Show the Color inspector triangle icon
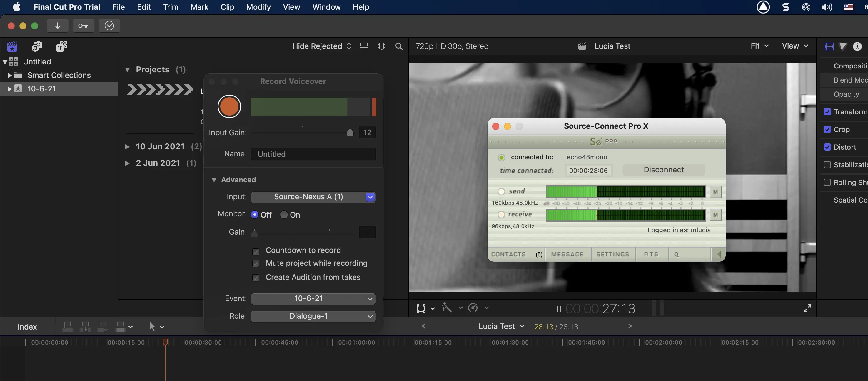Viewport: 868px width, 381px height. click(x=843, y=46)
